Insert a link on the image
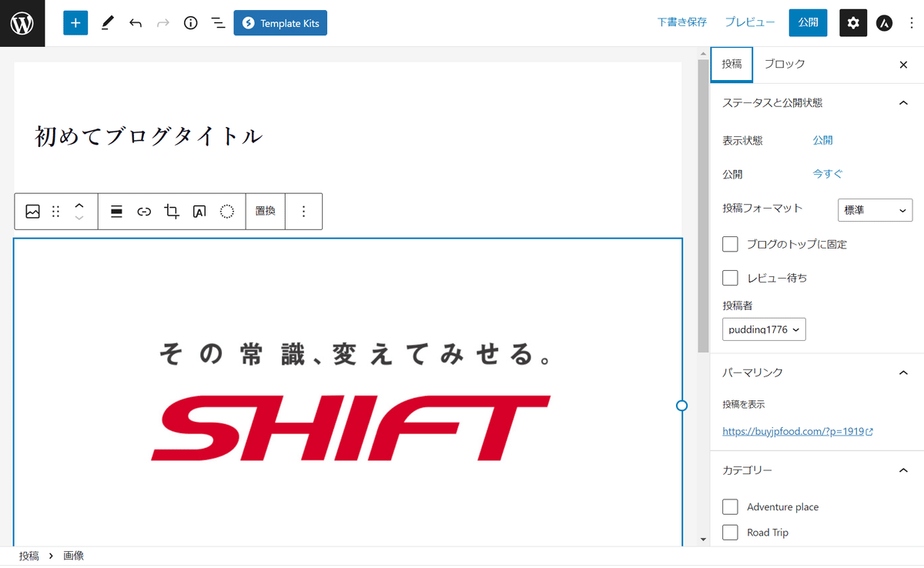Image resolution: width=924 pixels, height=568 pixels. (x=144, y=211)
